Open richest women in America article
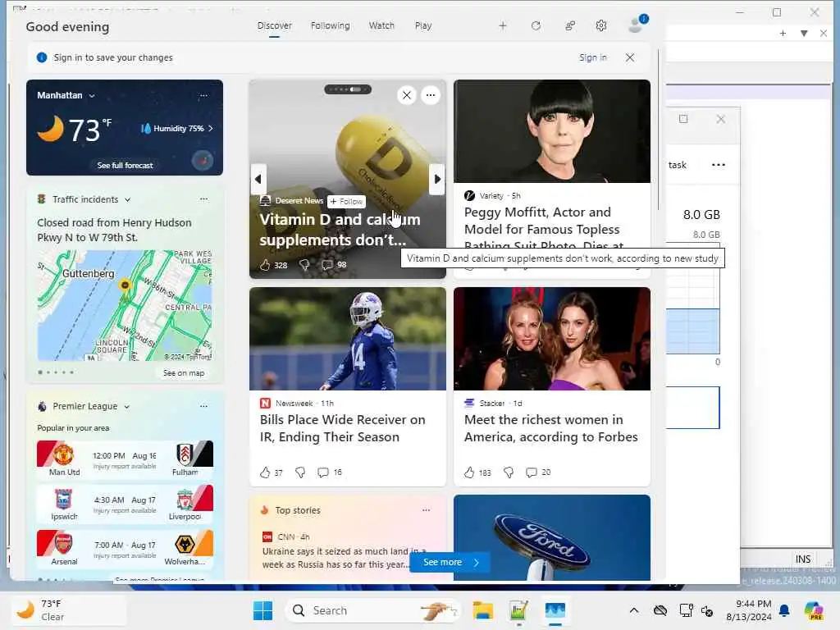Viewport: 840px width, 630px height. (x=550, y=428)
